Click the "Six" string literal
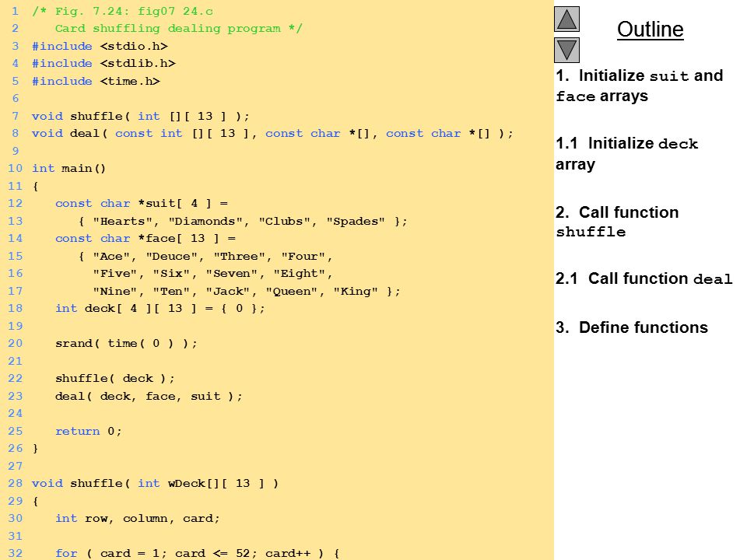 click(x=171, y=274)
